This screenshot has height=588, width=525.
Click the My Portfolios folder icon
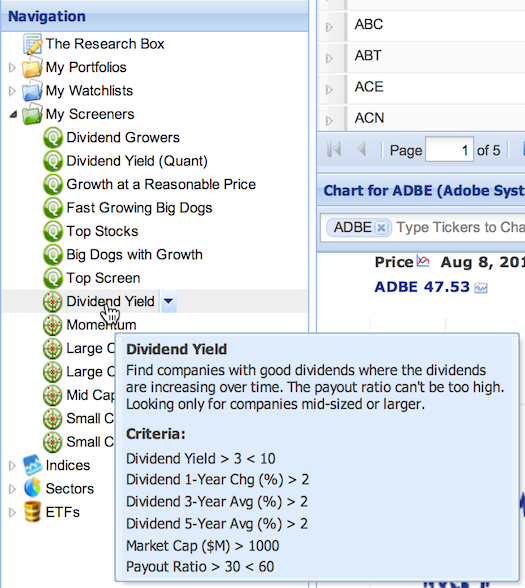point(32,68)
